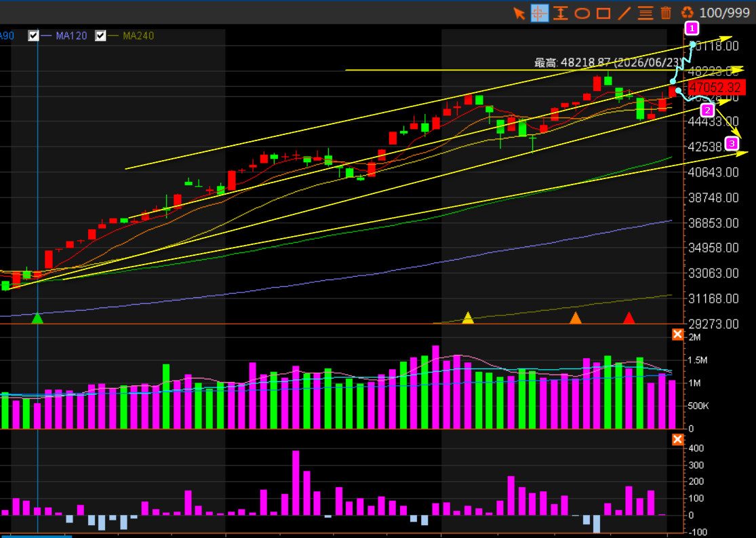Click the trash can delete icon
756x538 pixels.
(x=666, y=13)
